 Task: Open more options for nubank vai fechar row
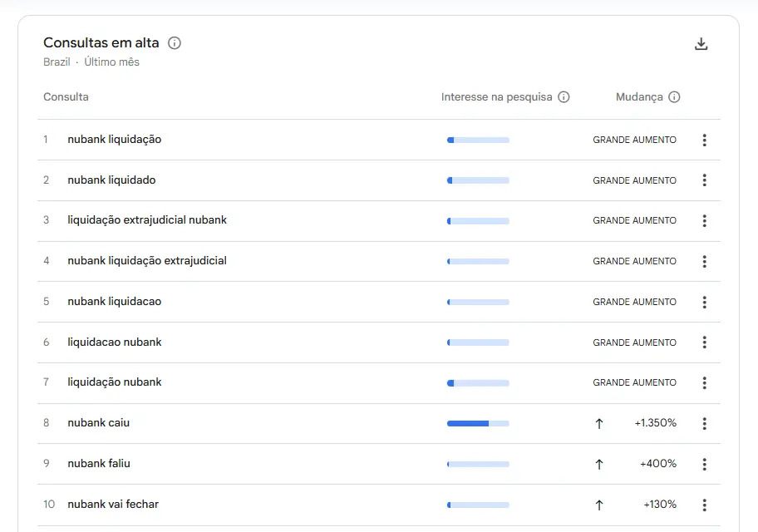click(704, 505)
